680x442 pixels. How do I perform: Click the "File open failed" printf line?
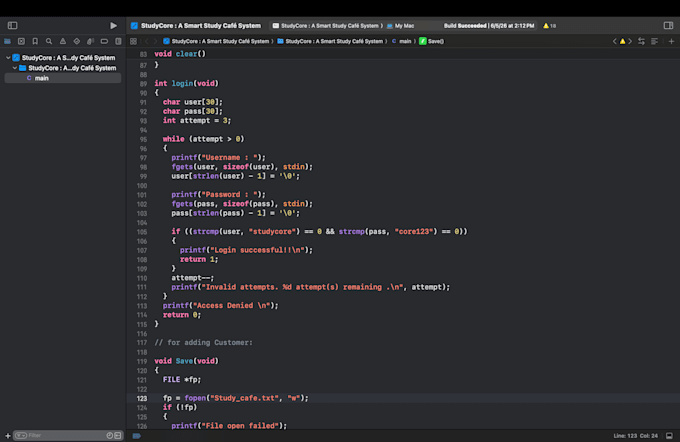tap(229, 426)
